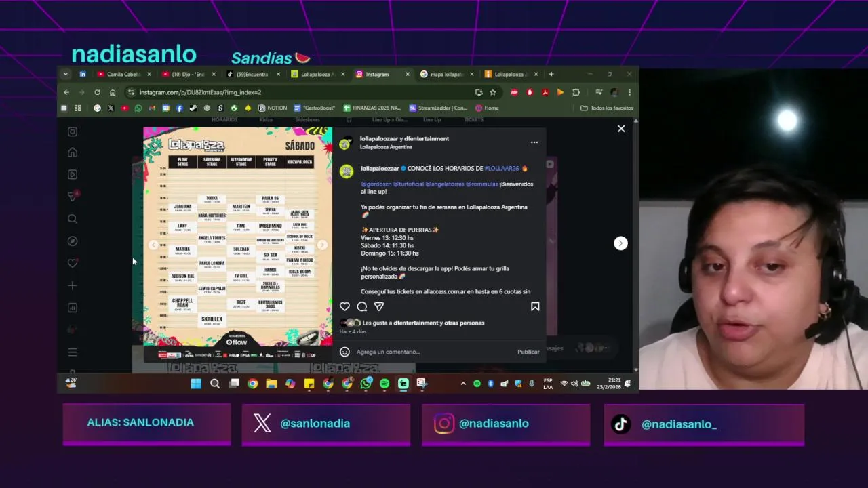Open @gordoszn mention link

[376, 184]
